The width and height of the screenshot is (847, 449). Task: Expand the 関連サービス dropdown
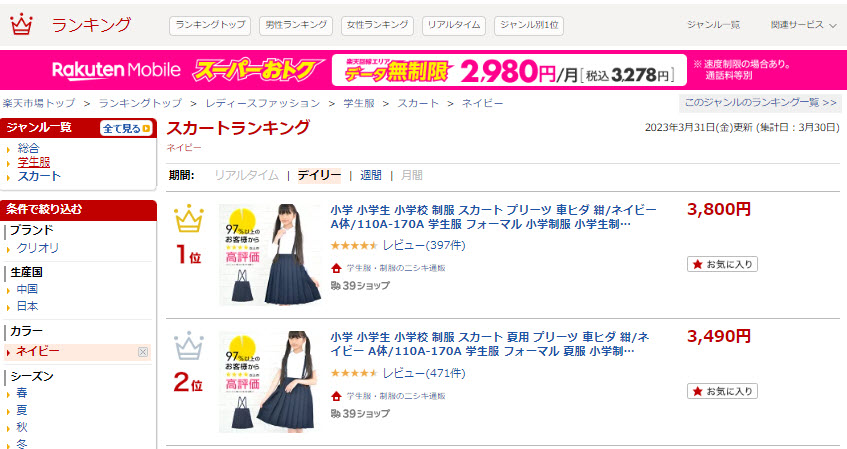pos(803,25)
